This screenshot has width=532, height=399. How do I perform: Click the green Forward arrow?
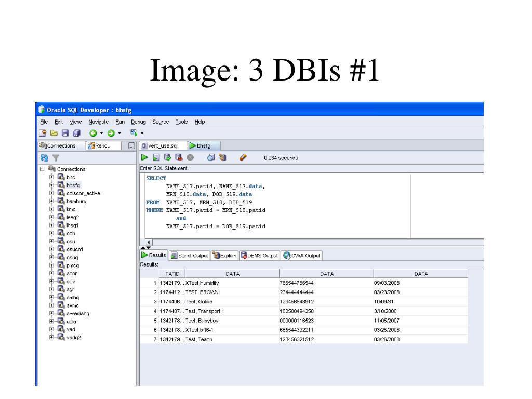click(111, 134)
